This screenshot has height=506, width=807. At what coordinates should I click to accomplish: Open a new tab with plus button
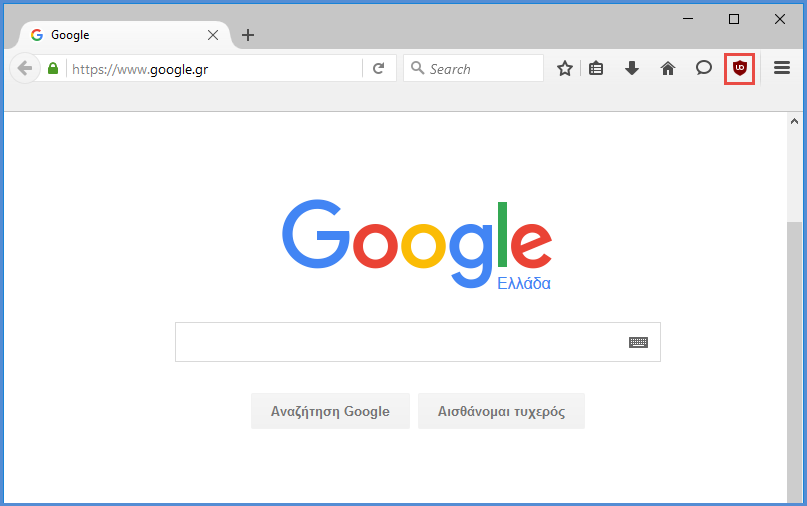[x=248, y=35]
